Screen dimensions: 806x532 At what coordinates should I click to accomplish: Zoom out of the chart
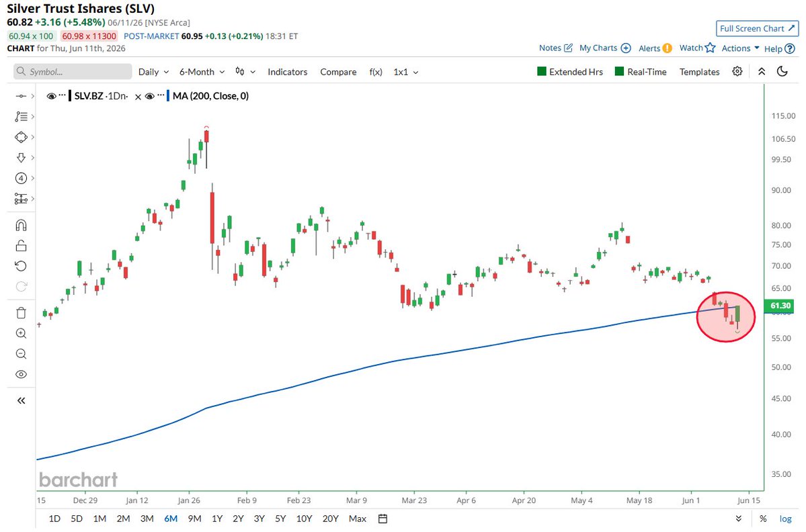pyautogui.click(x=21, y=354)
